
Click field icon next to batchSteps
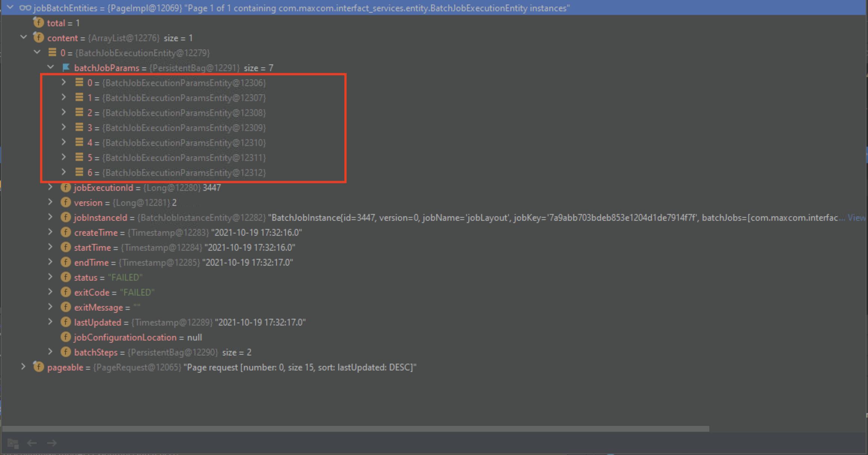(66, 352)
